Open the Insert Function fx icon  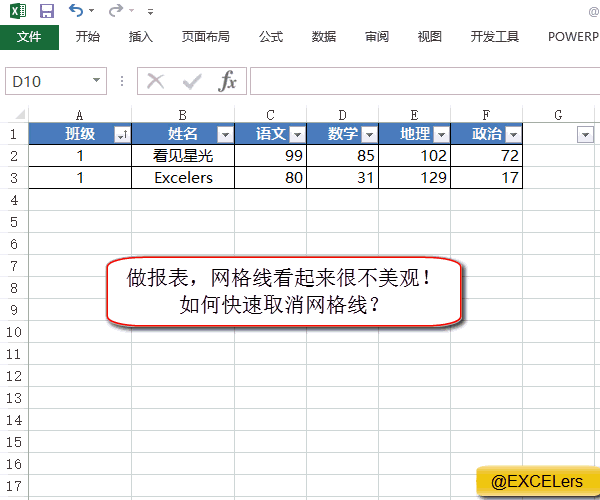[x=228, y=81]
